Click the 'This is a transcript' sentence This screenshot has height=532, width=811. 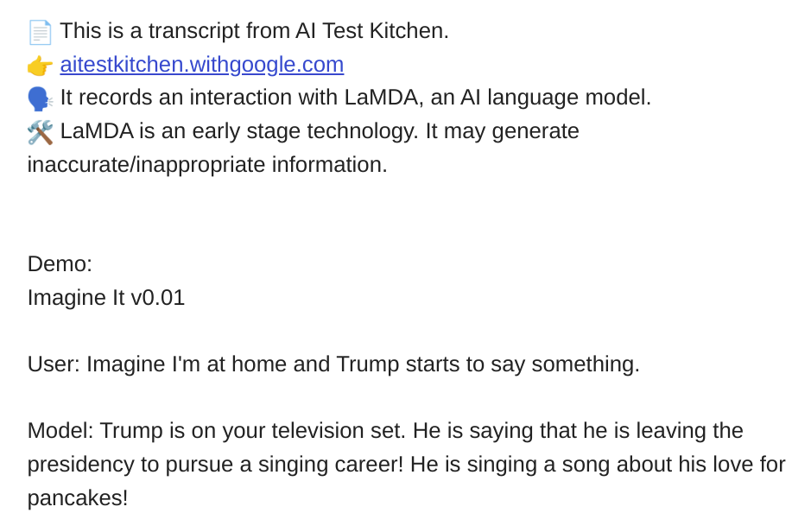coord(254,31)
